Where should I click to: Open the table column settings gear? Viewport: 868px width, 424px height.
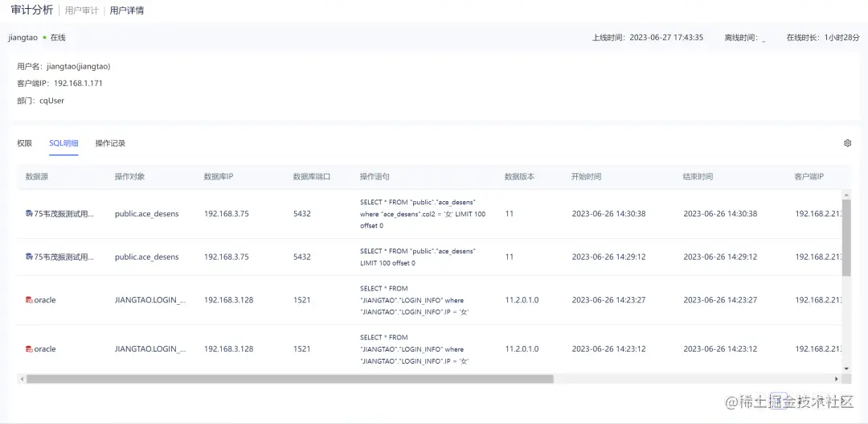coord(847,143)
